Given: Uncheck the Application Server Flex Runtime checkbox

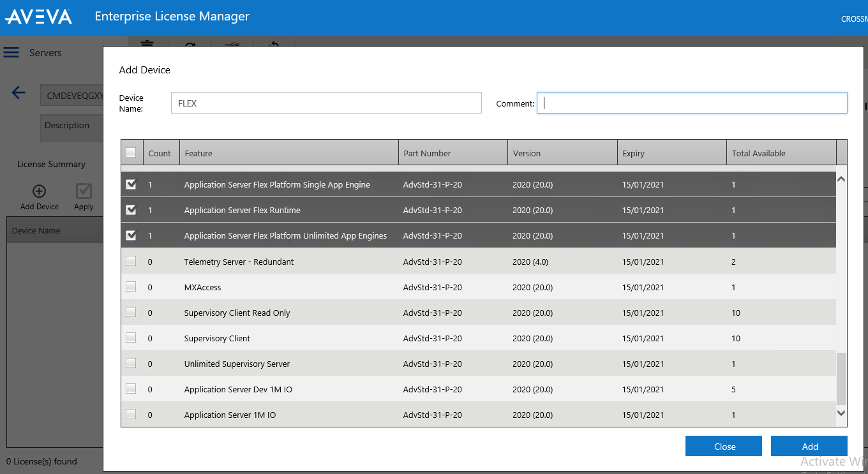Looking at the screenshot, I should (x=131, y=210).
